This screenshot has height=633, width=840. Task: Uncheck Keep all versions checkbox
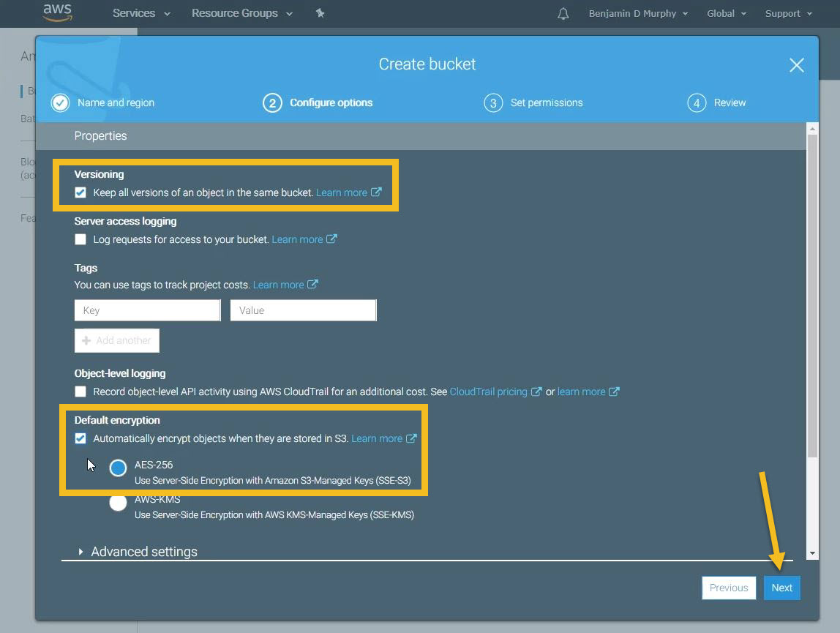point(80,192)
